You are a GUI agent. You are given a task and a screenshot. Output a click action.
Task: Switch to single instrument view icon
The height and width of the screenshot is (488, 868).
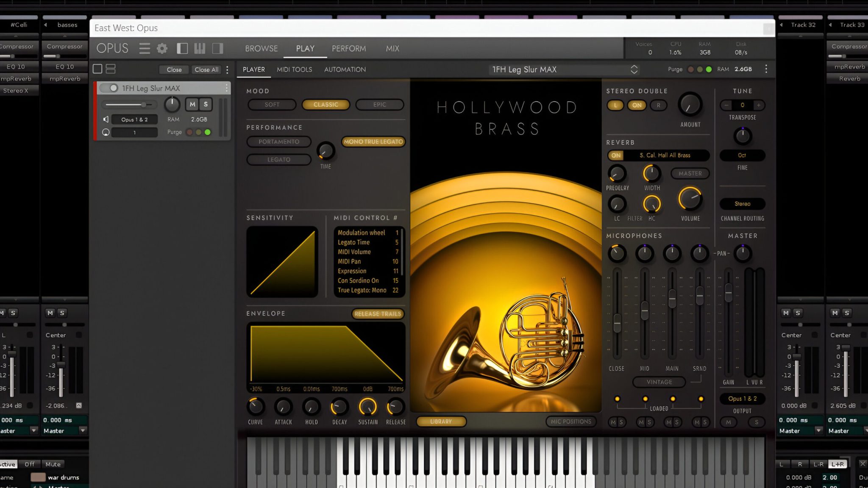97,69
